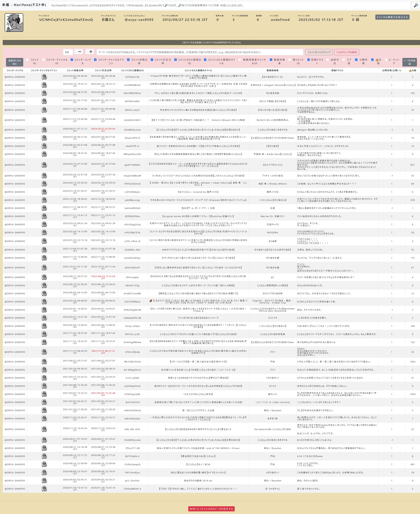Click commenter icon in row ju60WpcxLgs
Image resolution: width=420 pixels, height=514 pixels.
[x=44, y=200]
